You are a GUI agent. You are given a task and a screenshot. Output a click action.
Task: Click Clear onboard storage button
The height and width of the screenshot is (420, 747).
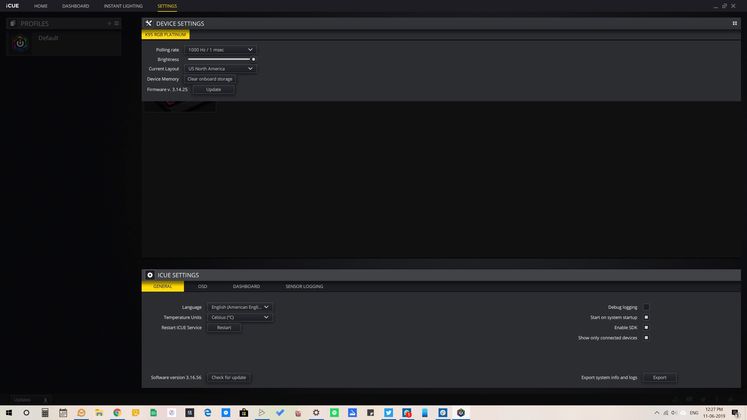210,79
